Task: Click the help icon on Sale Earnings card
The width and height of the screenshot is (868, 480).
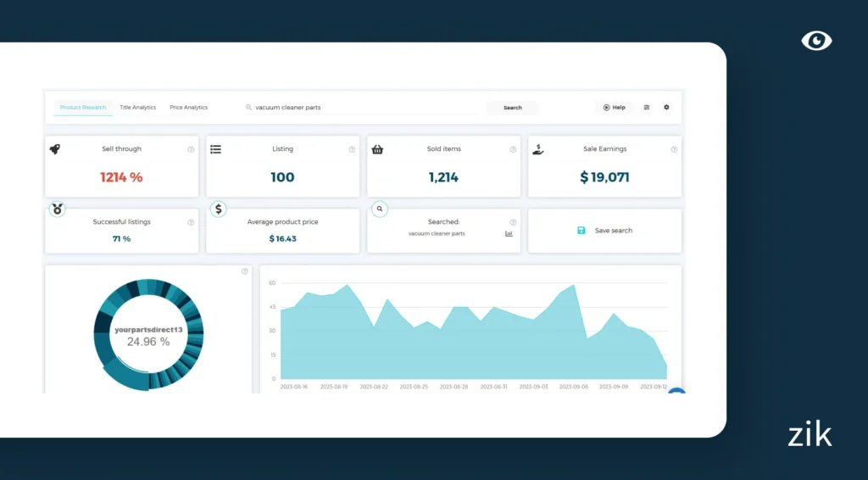Action: point(674,149)
